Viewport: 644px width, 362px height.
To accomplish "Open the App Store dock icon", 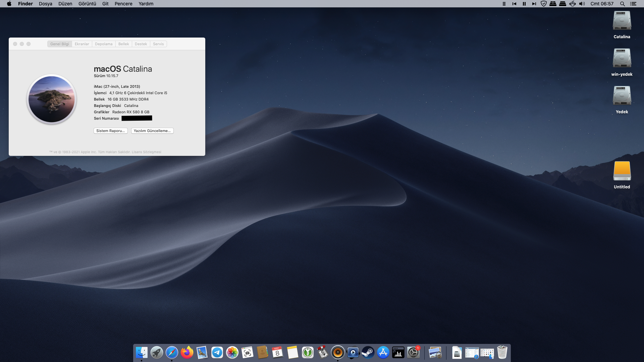I will point(383,353).
